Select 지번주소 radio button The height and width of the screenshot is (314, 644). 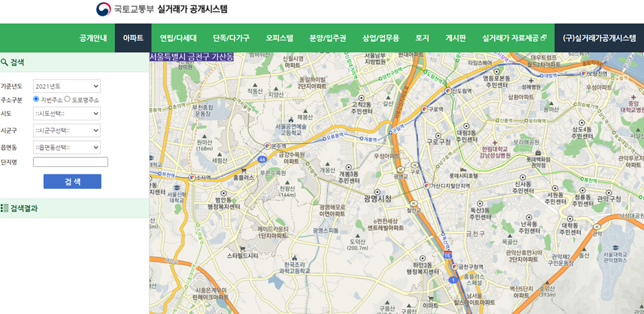coord(36,99)
